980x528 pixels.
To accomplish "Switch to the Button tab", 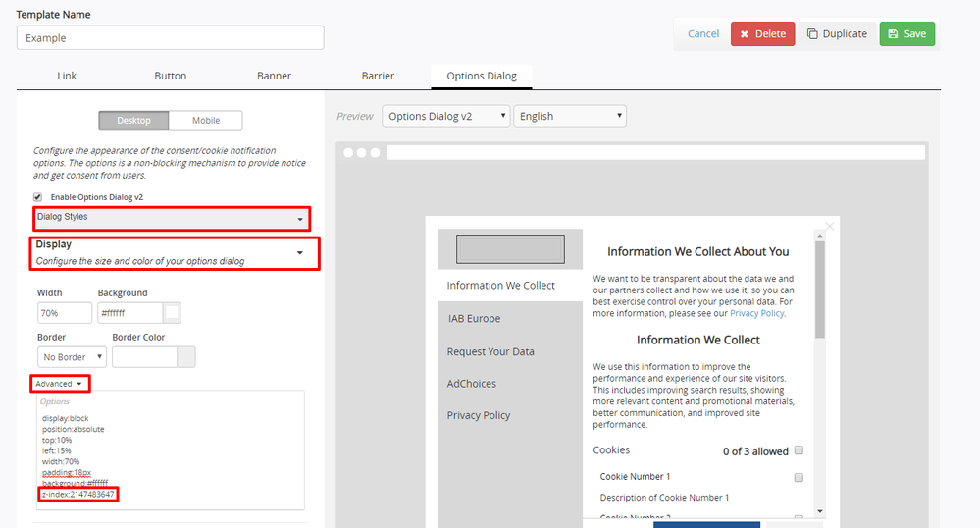I will click(x=171, y=76).
